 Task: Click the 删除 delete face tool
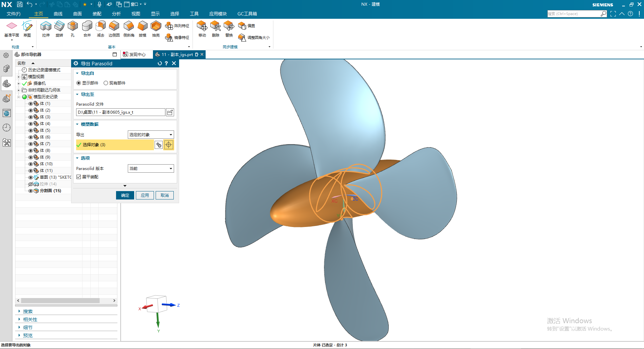point(216,29)
